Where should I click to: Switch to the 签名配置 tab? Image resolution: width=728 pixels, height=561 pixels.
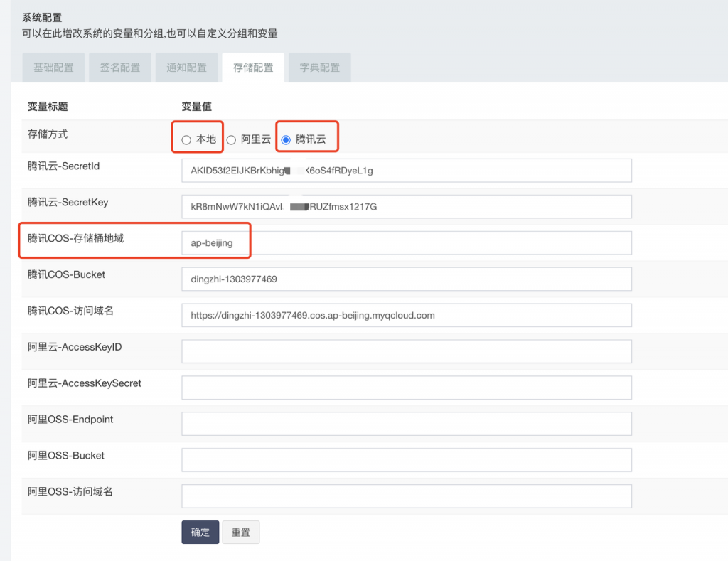[119, 68]
